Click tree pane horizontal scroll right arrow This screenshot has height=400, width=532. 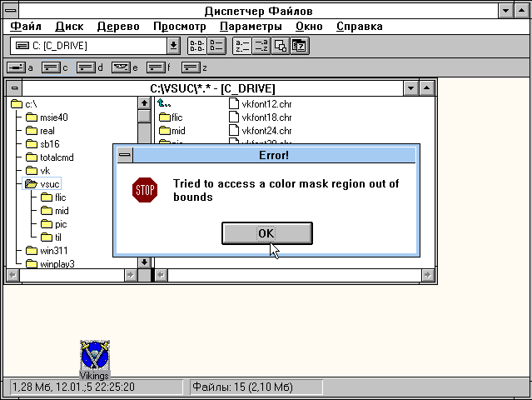131,275
